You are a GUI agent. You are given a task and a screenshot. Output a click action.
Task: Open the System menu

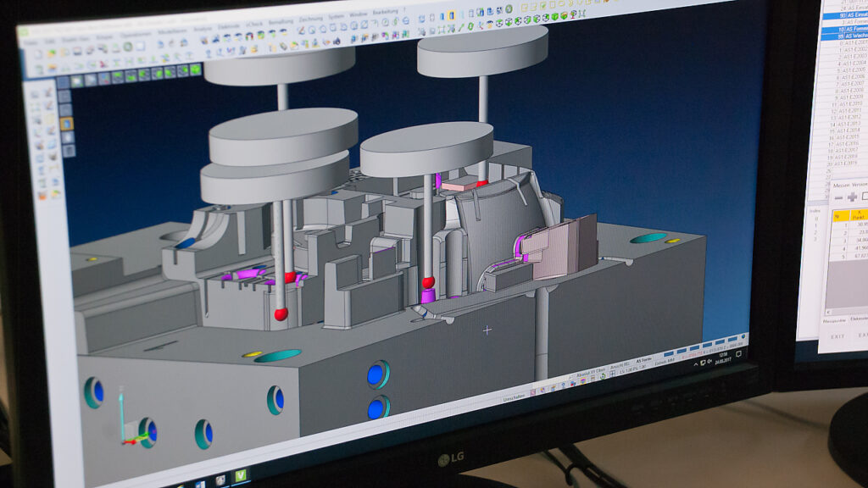[336, 17]
